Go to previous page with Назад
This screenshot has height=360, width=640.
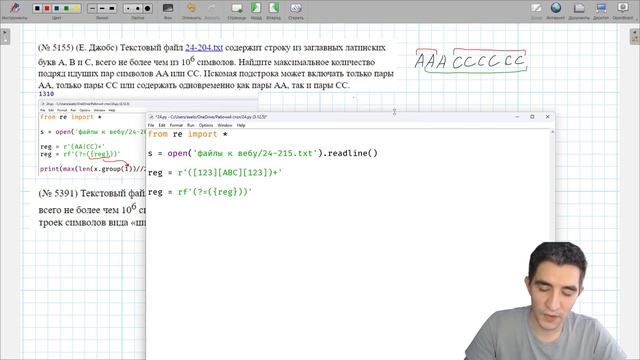pyautogui.click(x=256, y=8)
